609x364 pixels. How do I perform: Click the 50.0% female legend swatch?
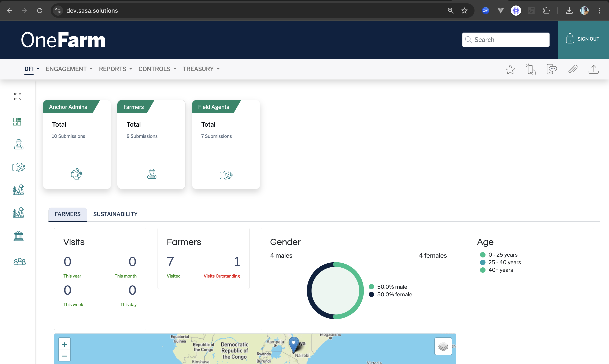[371, 294]
